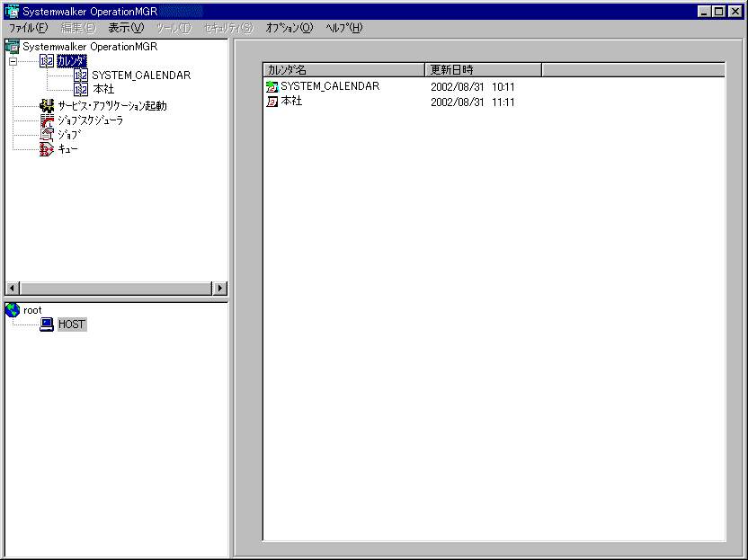Click the カレンダ calendar folder icon in the tree
The width and height of the screenshot is (748, 560).
tap(47, 61)
